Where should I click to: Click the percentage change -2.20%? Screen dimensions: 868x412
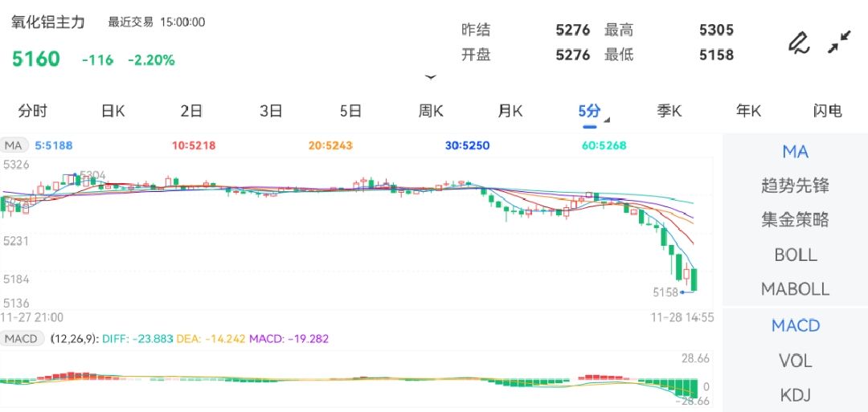151,60
